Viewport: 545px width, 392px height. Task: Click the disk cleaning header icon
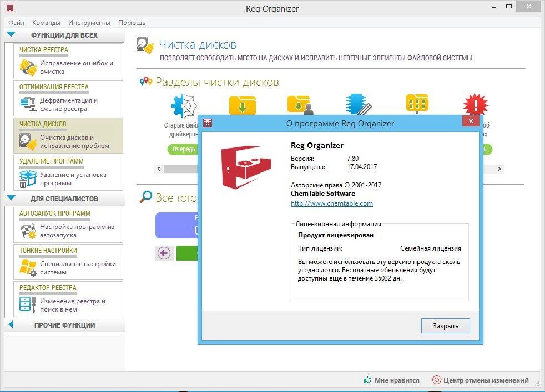[x=145, y=45]
